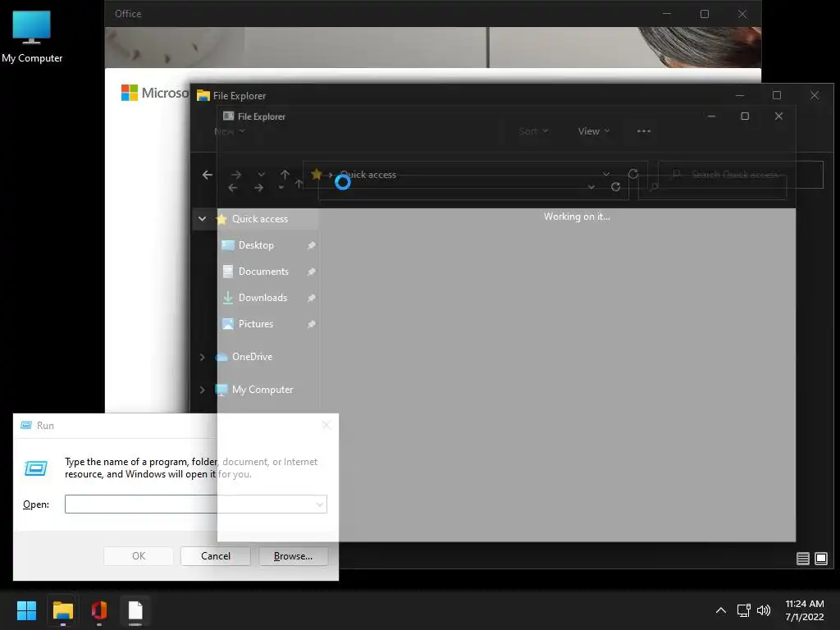The image size is (840, 630).
Task: Select Downloads in the navigation pane
Action: pyautogui.click(x=262, y=297)
